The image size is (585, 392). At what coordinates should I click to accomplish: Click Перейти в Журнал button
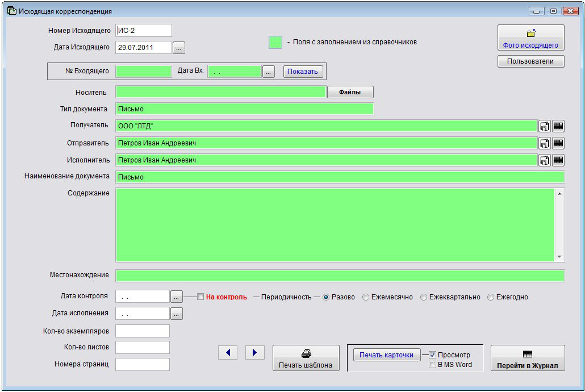[528, 358]
